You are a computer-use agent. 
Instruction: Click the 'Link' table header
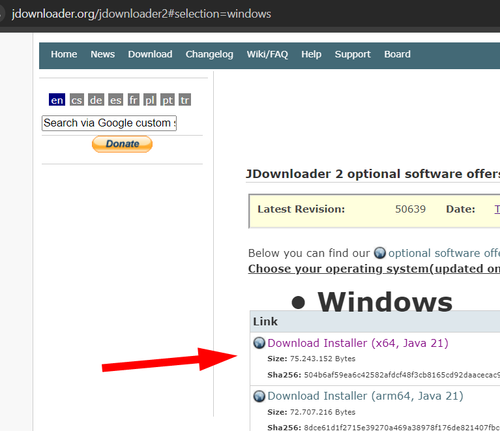point(265,321)
